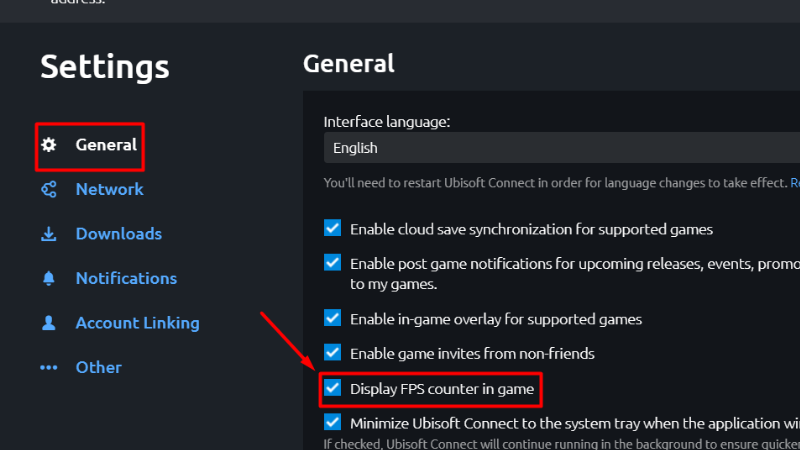Viewport: 800px width, 450px height.
Task: Toggle Display FPS counter in game
Action: tap(333, 387)
